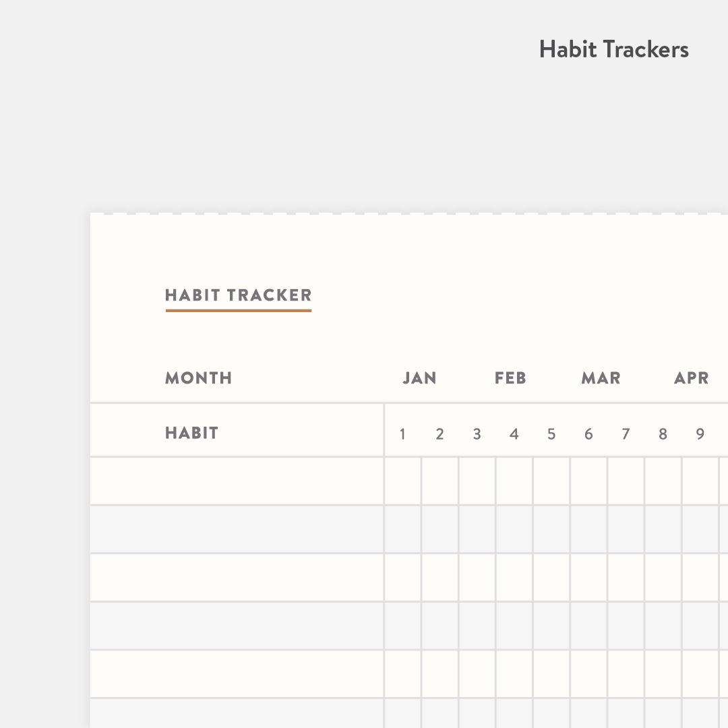This screenshot has width=728, height=728.
Task: Click the "Habit Trackers" page title
Action: (613, 50)
